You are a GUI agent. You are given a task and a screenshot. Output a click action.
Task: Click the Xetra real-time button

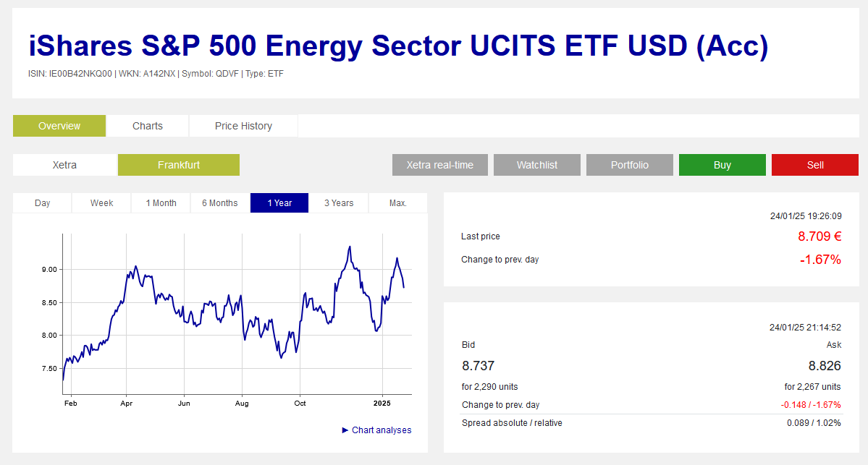[440, 165]
